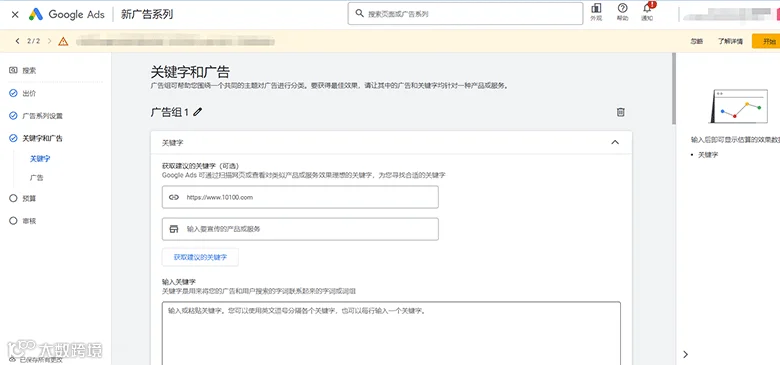This screenshot has width=780, height=365.
Task: Click the 搜索 step campaign-type icon
Action: coord(13,71)
